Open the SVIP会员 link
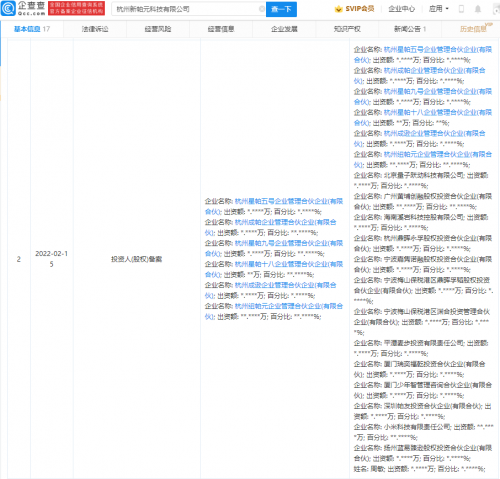 click(x=359, y=9)
